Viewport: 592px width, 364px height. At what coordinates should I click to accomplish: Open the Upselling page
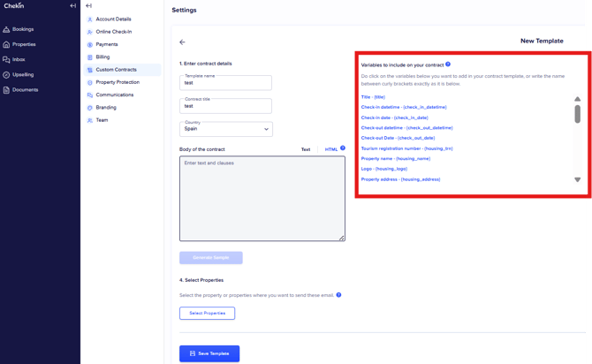point(22,74)
